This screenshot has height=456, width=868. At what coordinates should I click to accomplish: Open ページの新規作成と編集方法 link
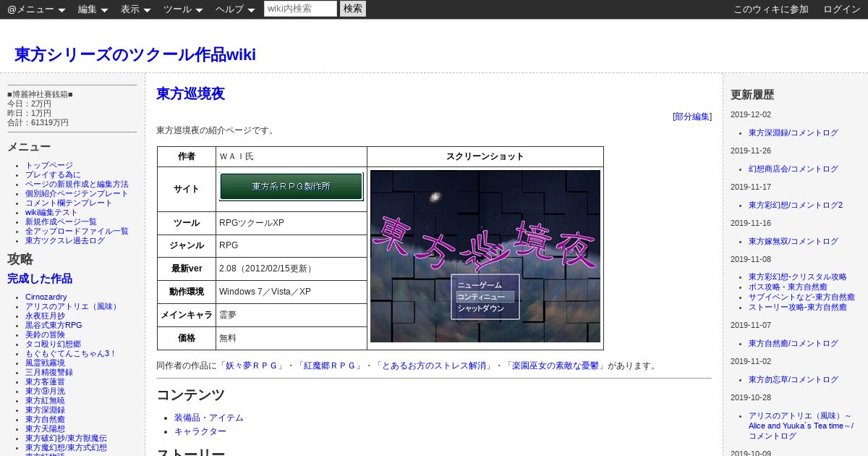pyautogui.click(x=77, y=184)
